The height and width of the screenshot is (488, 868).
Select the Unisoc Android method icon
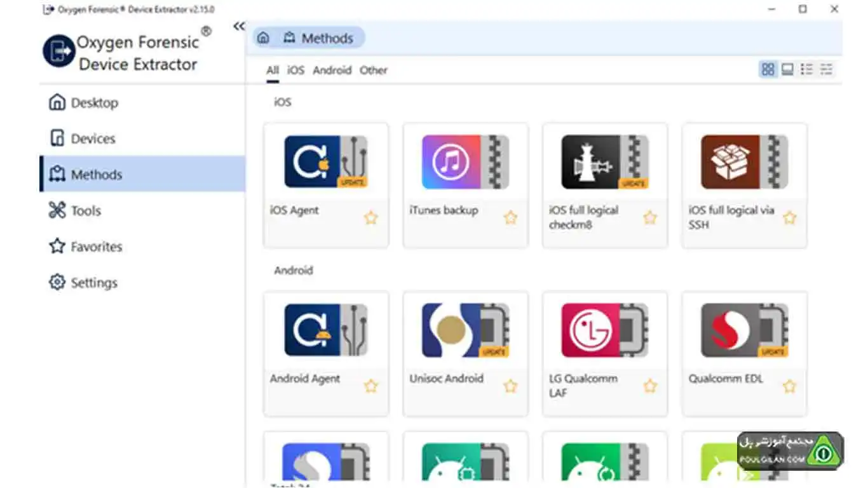(x=465, y=330)
